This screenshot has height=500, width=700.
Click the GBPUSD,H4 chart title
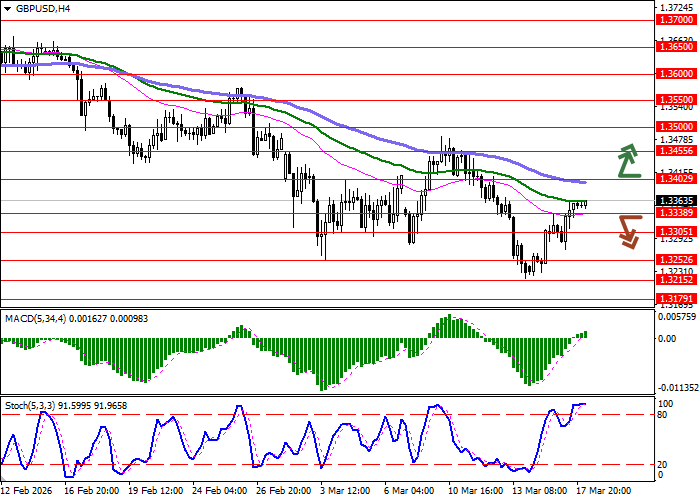click(x=43, y=8)
